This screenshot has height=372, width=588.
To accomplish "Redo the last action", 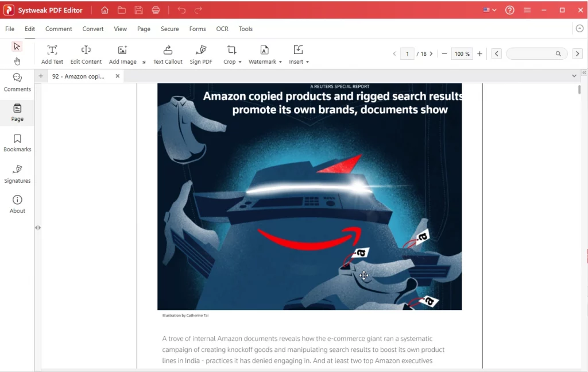I will pos(198,10).
